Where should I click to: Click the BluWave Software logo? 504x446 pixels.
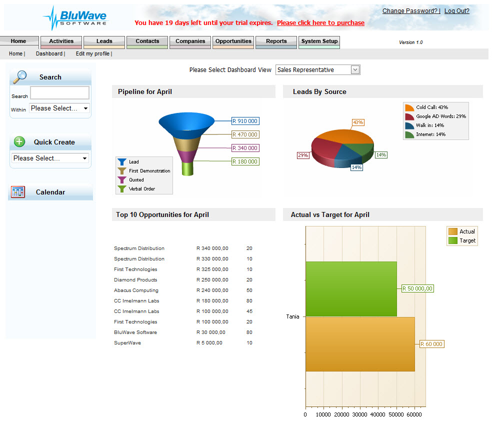click(x=75, y=18)
